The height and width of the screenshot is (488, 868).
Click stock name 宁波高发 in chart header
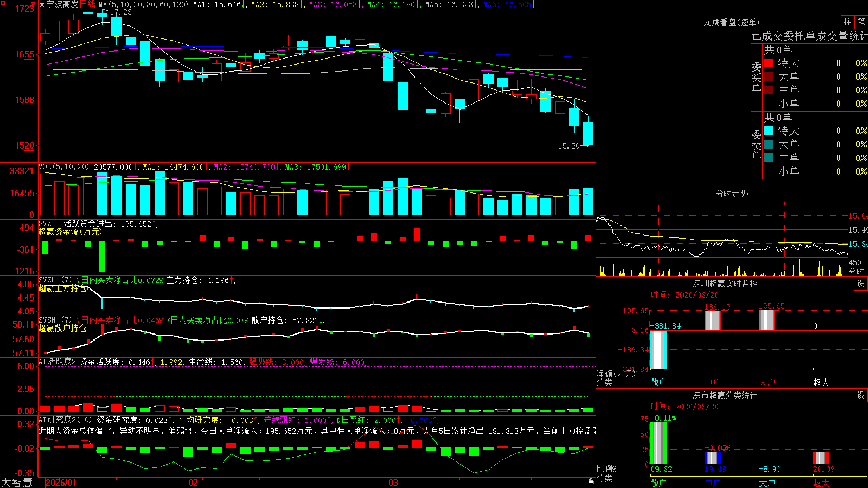point(62,4)
